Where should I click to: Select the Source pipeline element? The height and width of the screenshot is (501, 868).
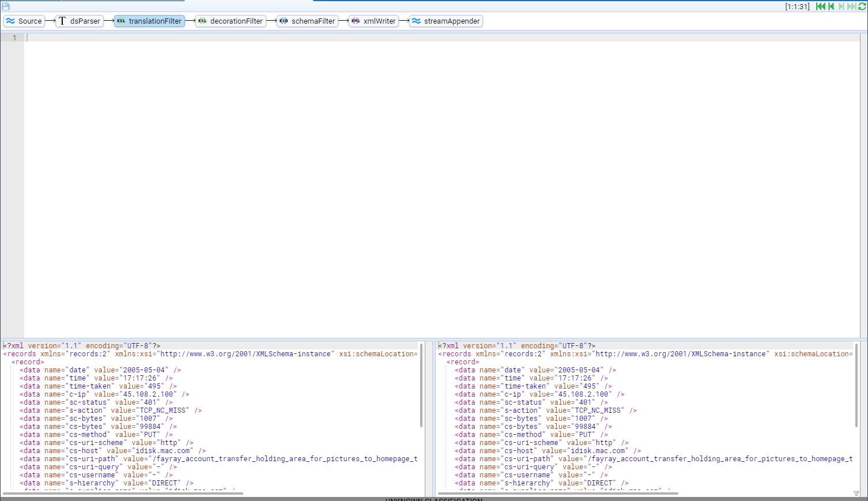tap(24, 21)
